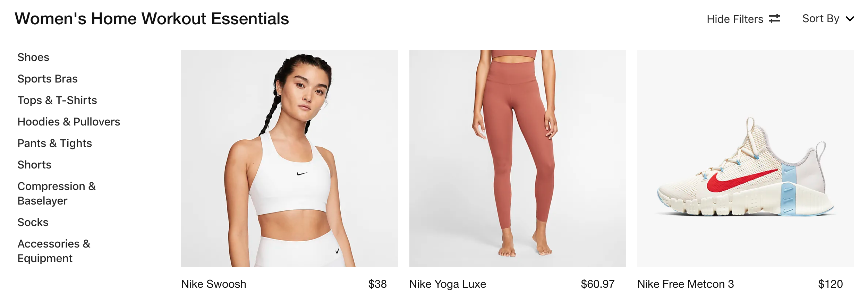Screen dimensions: 868x294
Task: Click the filter sliders icon
Action: pyautogui.click(x=774, y=19)
